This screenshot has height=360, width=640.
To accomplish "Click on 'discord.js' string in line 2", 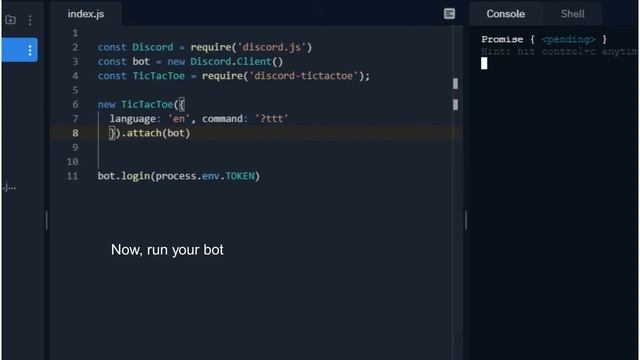I will click(271, 47).
